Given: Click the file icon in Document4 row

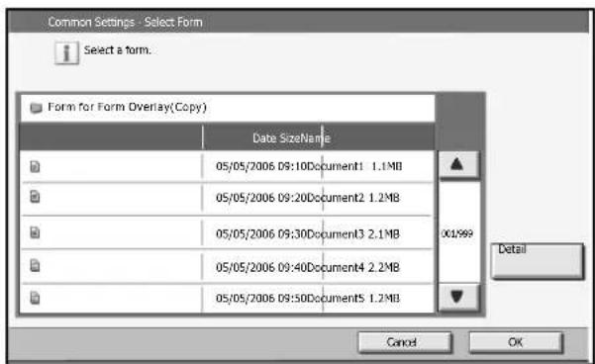Looking at the screenshot, I should tap(35, 265).
